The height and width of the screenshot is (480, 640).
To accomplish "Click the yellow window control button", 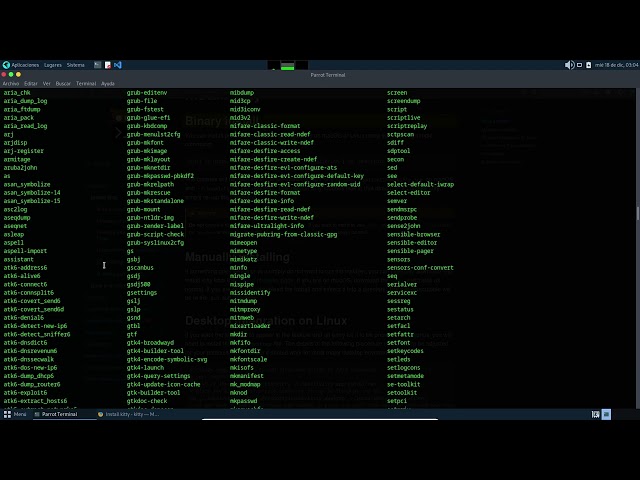I will point(18,74).
